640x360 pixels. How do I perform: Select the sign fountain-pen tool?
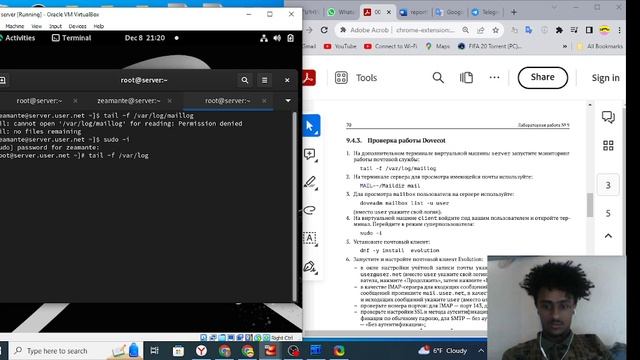click(310, 267)
